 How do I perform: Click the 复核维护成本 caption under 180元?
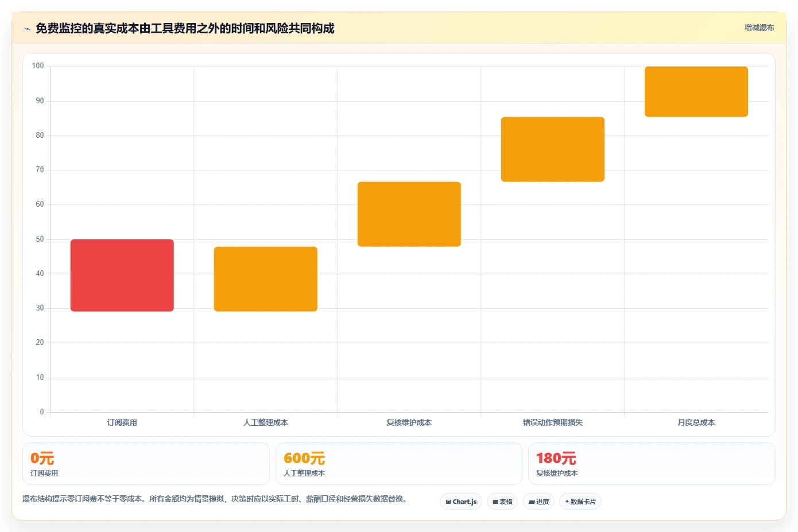[557, 473]
